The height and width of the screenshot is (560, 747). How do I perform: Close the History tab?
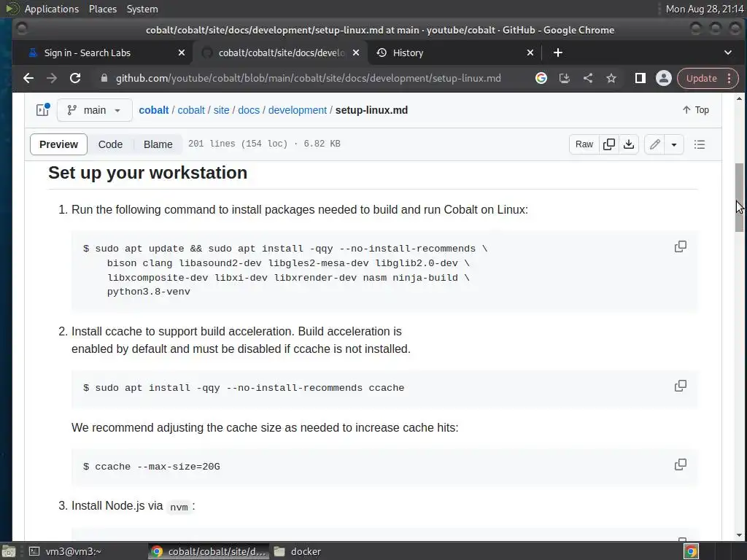click(530, 52)
